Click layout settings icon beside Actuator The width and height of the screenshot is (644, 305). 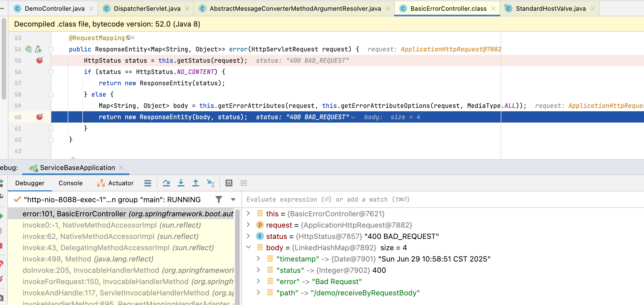point(148,183)
